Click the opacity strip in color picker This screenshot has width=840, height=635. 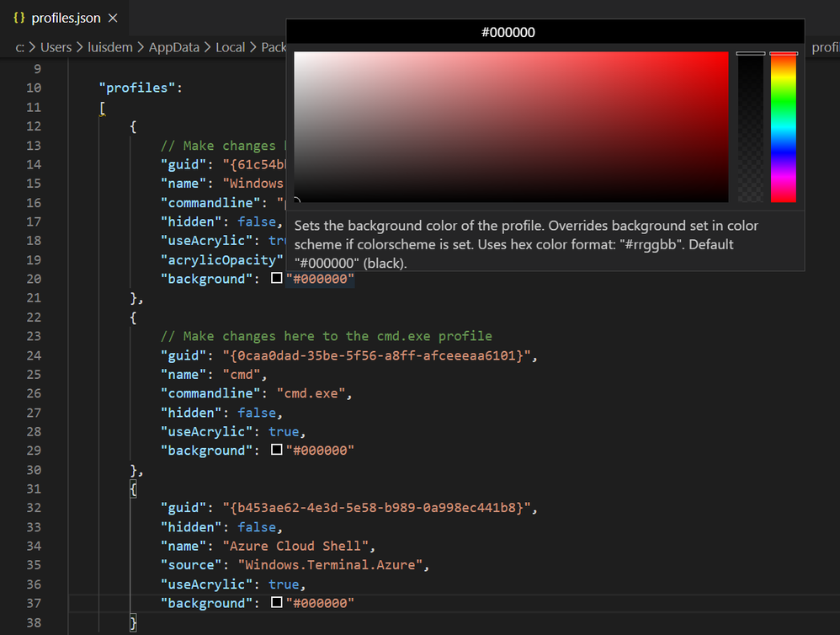point(751,127)
